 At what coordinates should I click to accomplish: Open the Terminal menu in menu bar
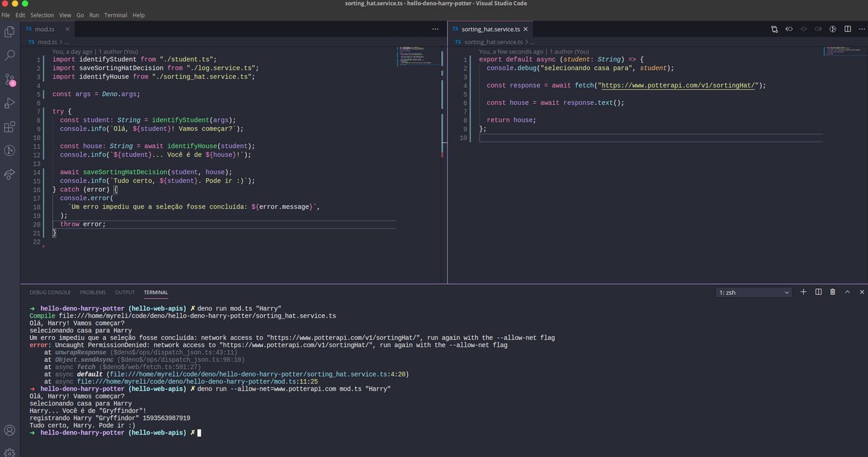pyautogui.click(x=116, y=15)
